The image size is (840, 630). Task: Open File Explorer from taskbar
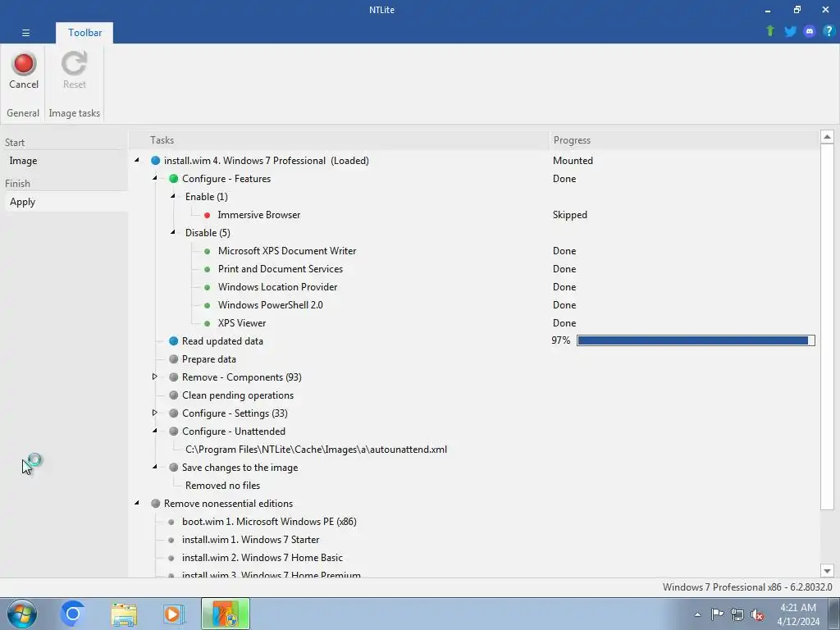click(124, 614)
